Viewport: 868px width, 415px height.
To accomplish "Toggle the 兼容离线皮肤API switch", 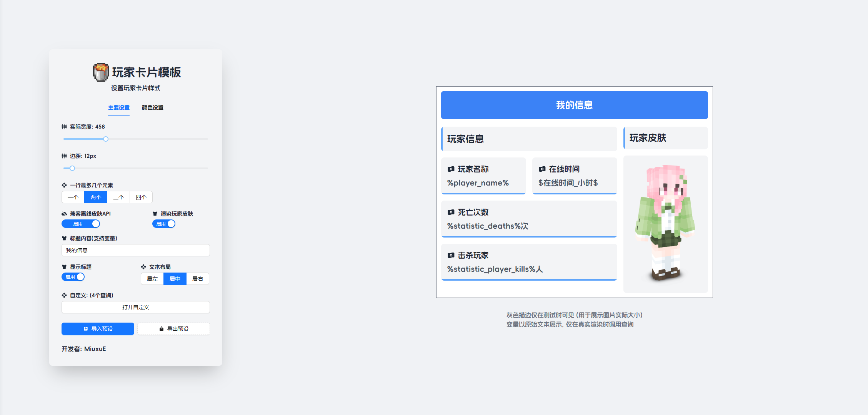I will [81, 224].
